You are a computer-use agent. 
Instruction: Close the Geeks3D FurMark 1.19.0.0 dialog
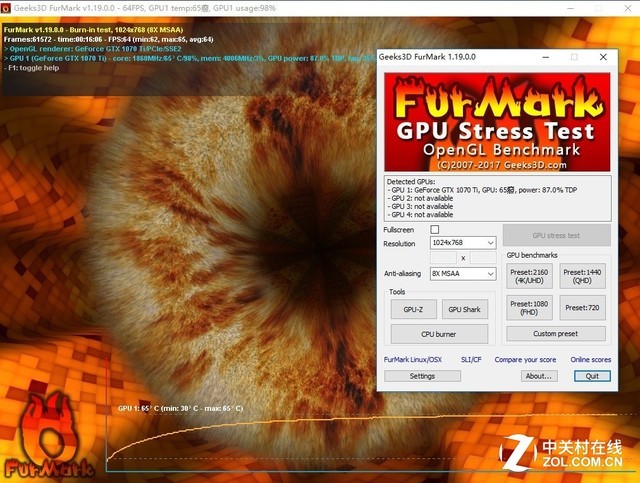[603, 57]
